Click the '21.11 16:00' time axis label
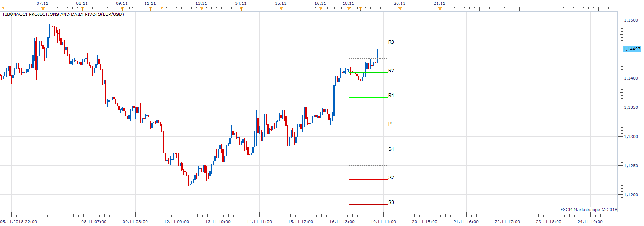 coord(466,222)
